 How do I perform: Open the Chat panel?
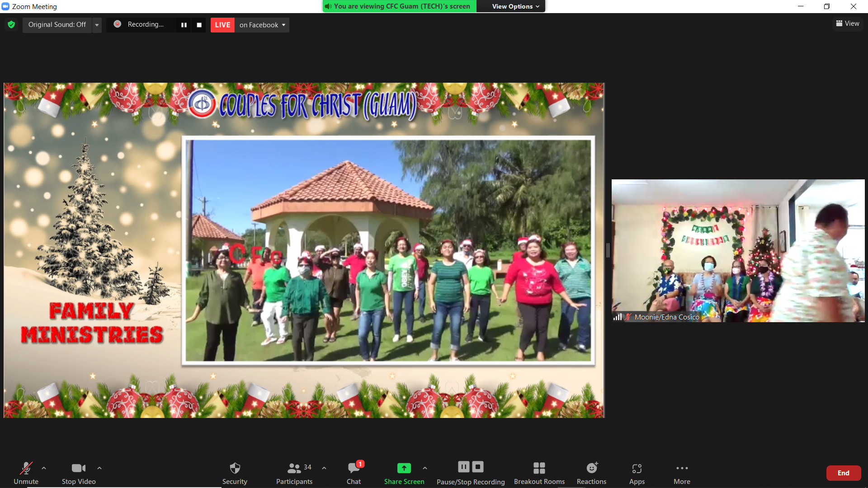tap(354, 473)
